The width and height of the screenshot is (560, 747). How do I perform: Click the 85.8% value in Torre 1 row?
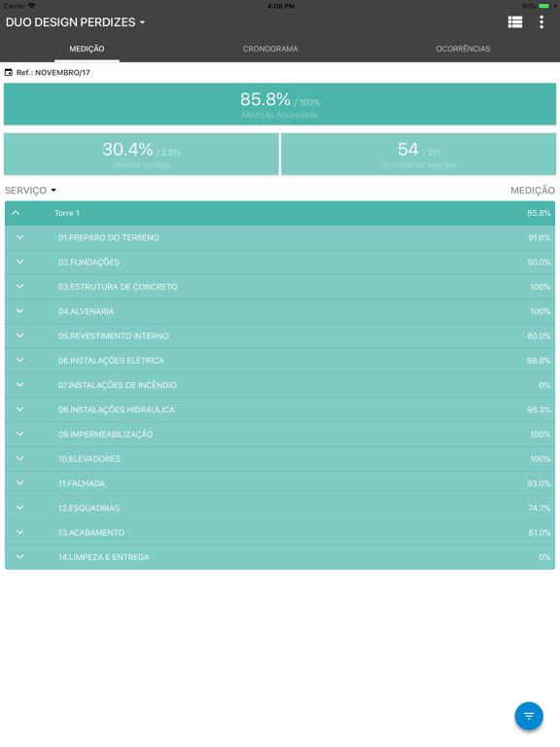point(539,213)
